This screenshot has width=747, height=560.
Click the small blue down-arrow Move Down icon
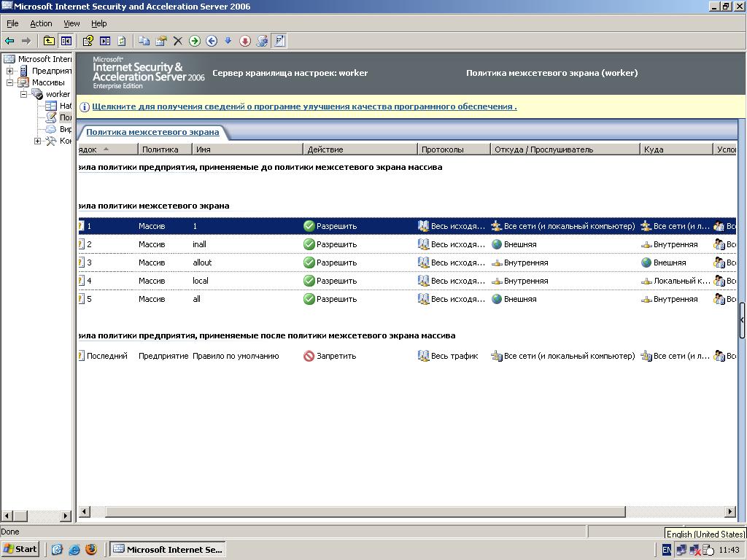tap(228, 41)
